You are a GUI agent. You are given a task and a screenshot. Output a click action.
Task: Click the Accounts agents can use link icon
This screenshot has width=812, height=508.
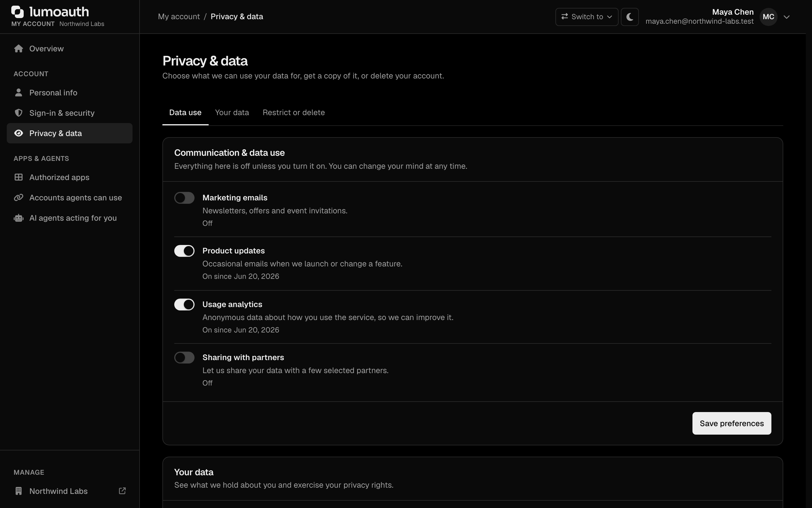click(x=19, y=198)
